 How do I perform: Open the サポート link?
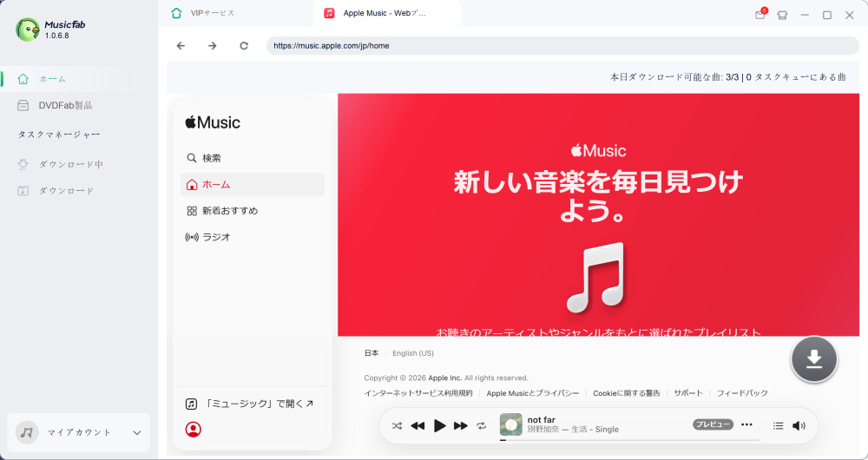coord(688,393)
